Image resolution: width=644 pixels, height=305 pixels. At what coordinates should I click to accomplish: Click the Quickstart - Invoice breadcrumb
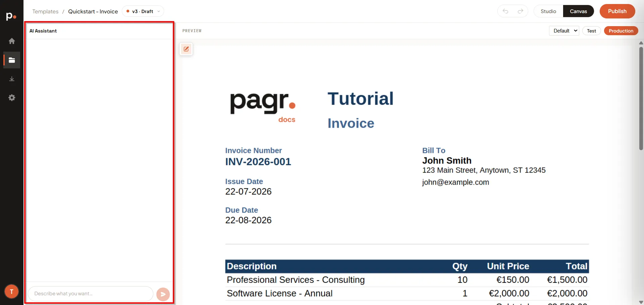point(93,11)
